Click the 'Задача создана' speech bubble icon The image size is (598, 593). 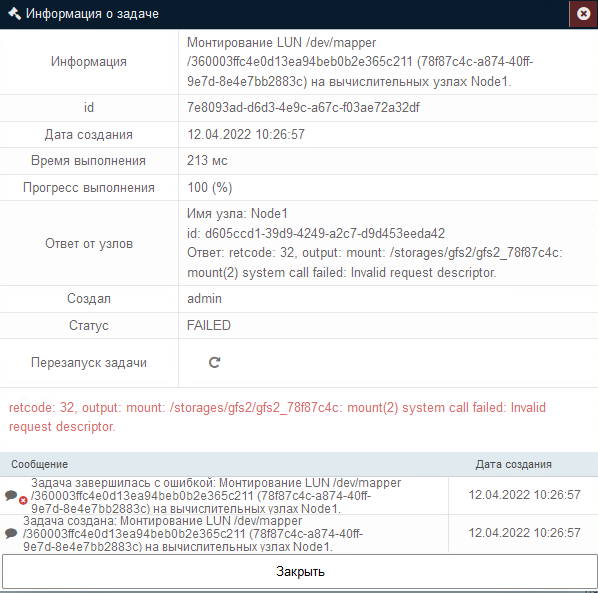11,533
